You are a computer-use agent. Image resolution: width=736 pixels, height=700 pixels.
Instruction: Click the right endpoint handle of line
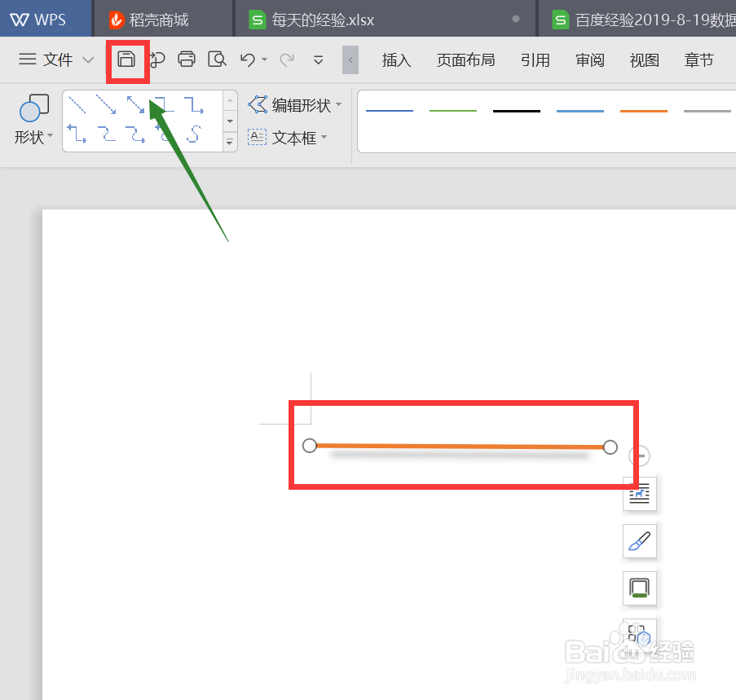click(610, 447)
